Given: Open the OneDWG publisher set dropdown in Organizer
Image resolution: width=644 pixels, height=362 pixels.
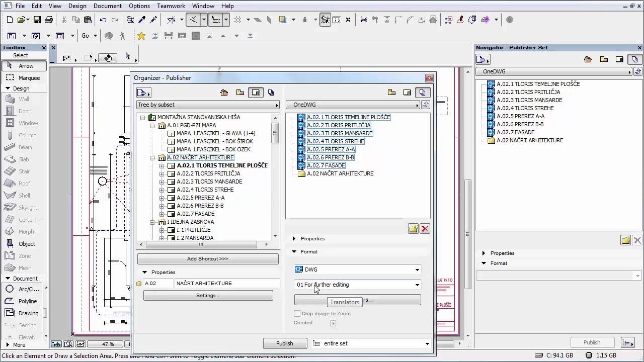Looking at the screenshot, I should point(353,105).
